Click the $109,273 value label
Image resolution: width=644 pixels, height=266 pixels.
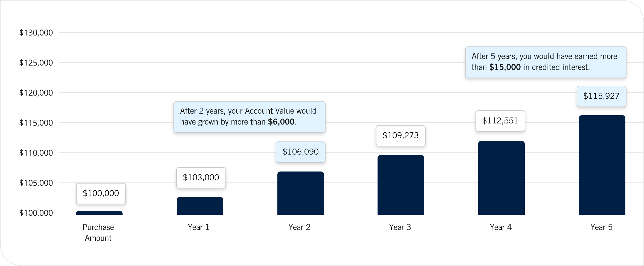click(401, 135)
